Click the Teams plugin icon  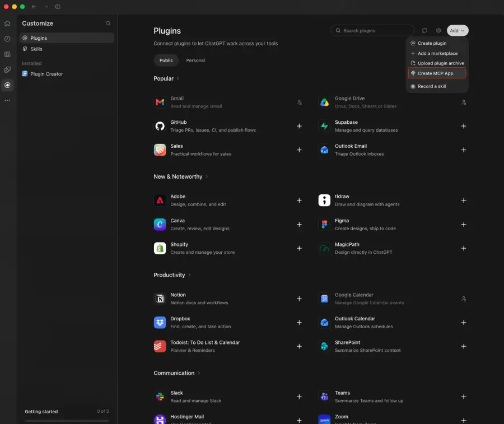324,397
